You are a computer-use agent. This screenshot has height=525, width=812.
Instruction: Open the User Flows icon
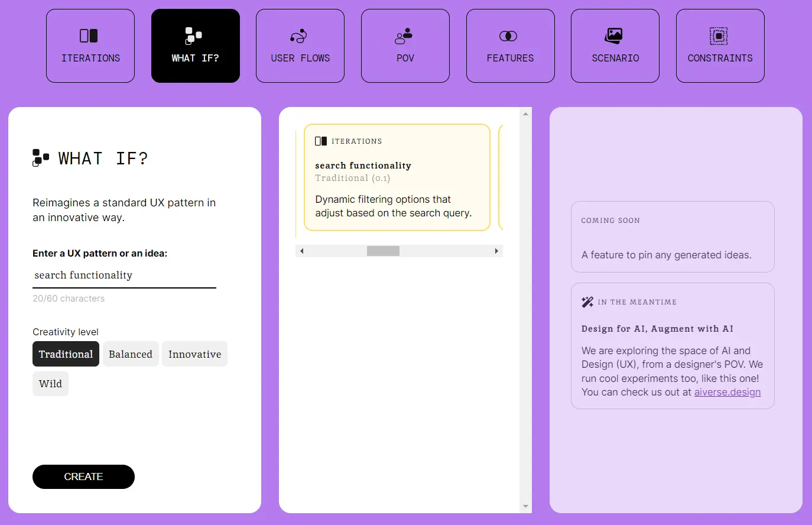298,36
